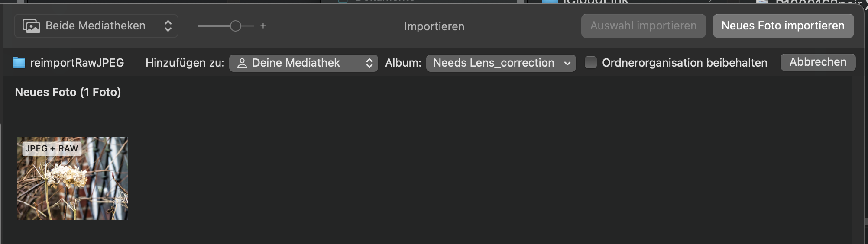Open the Album dropdown chevron
This screenshot has width=868, height=244.
(567, 63)
